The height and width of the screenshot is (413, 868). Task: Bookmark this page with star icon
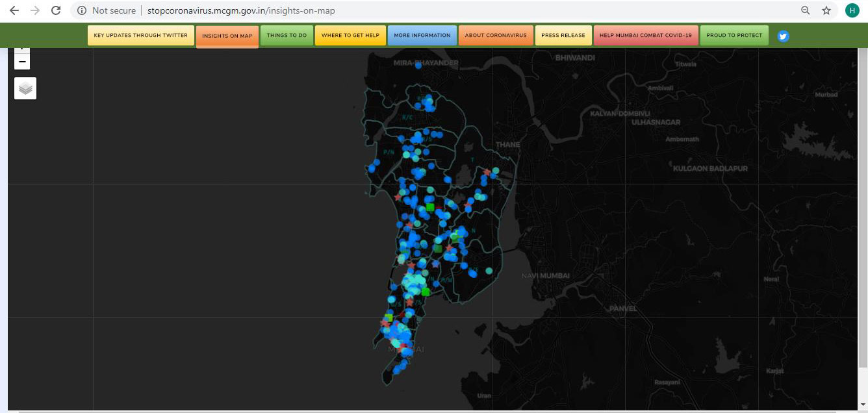(826, 10)
